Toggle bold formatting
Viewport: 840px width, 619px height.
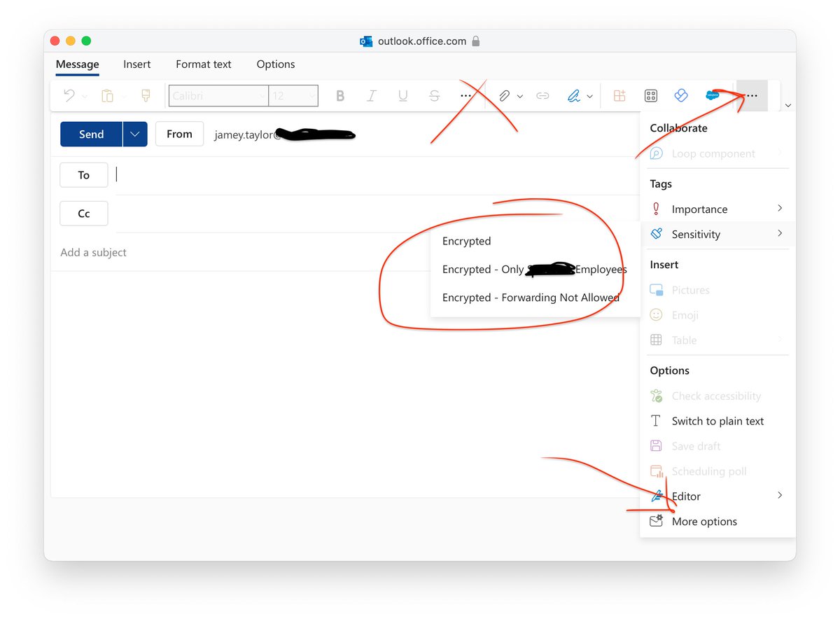tap(340, 95)
